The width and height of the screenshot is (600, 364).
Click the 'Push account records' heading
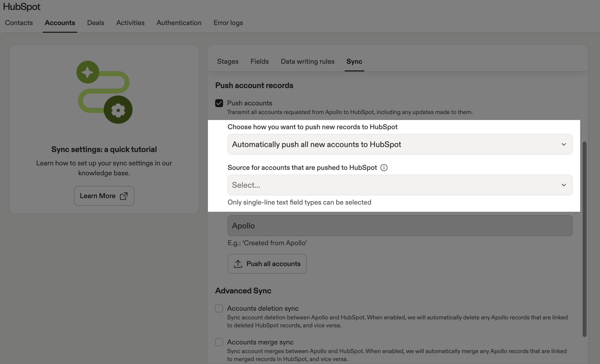click(254, 85)
